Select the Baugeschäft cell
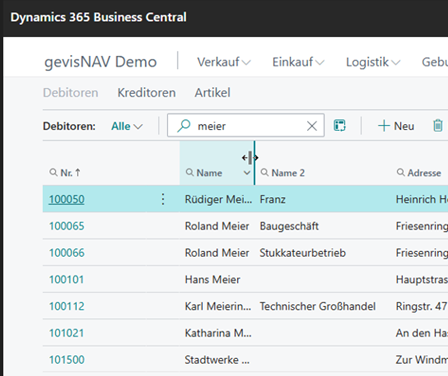This screenshot has height=376, width=448. pos(289,226)
